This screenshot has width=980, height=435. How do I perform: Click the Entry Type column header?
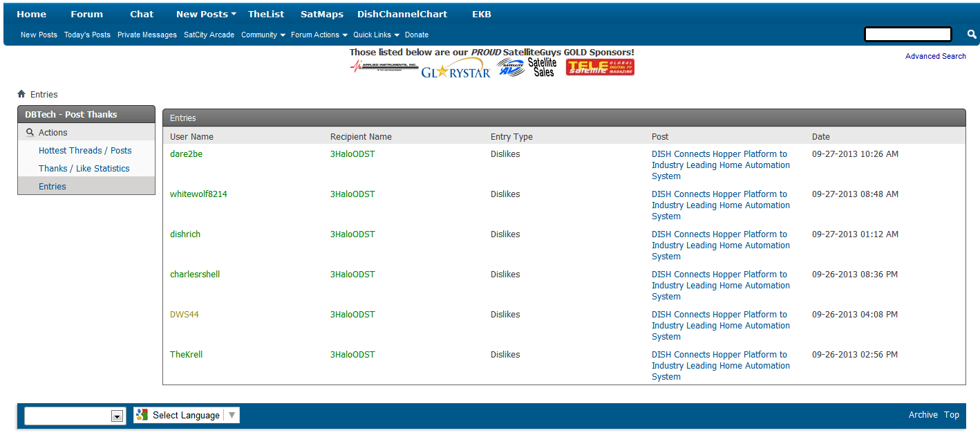511,136
